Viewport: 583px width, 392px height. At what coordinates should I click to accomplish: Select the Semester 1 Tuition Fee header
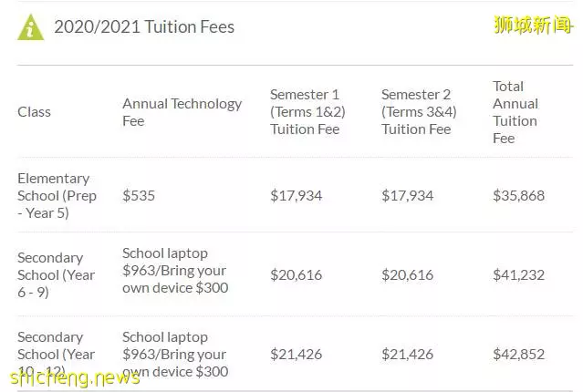[307, 112]
